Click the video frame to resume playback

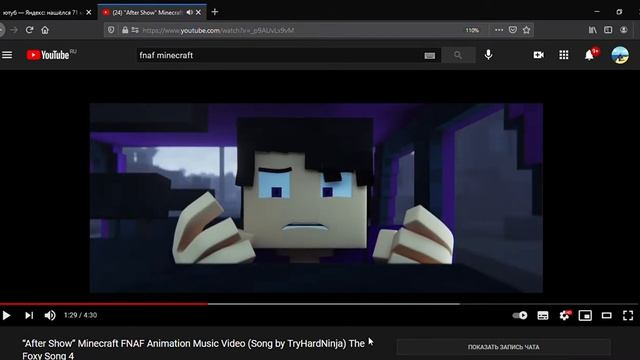[316, 198]
